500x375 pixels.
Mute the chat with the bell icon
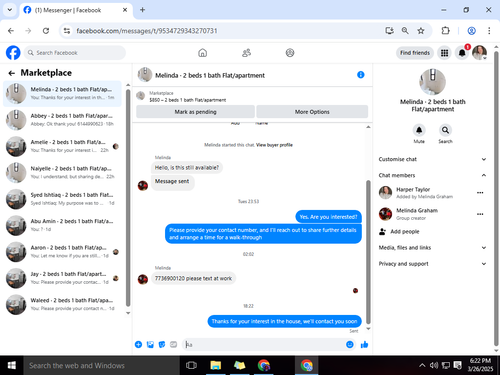click(419, 130)
